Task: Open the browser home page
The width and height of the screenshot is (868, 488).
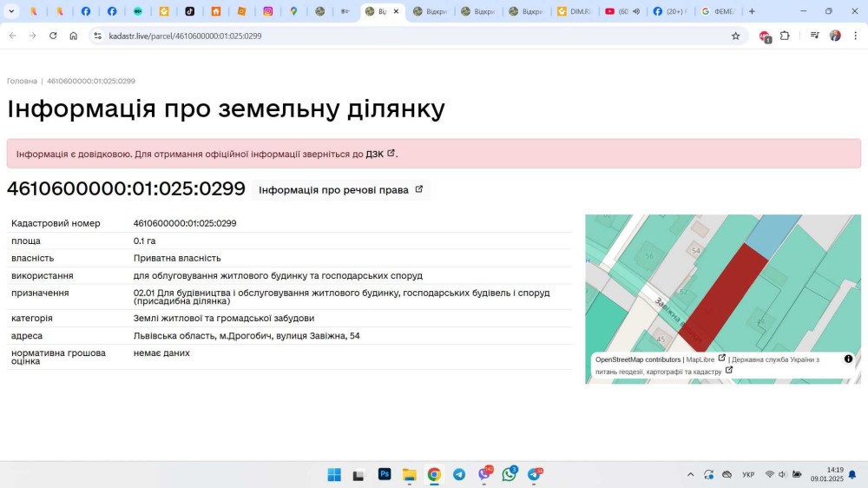Action: coord(74,36)
